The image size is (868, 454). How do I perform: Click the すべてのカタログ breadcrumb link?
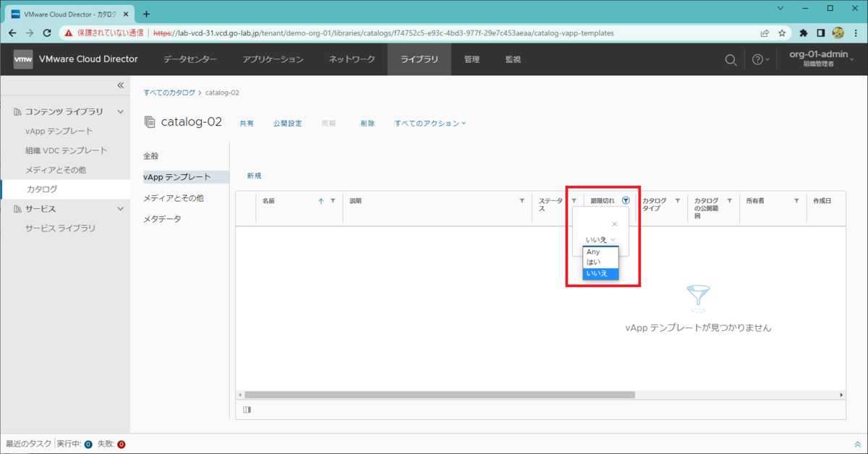point(169,93)
